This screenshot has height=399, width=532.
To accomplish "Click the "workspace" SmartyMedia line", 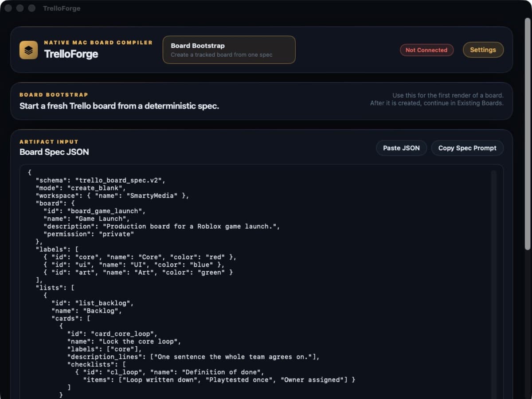I will [112, 196].
